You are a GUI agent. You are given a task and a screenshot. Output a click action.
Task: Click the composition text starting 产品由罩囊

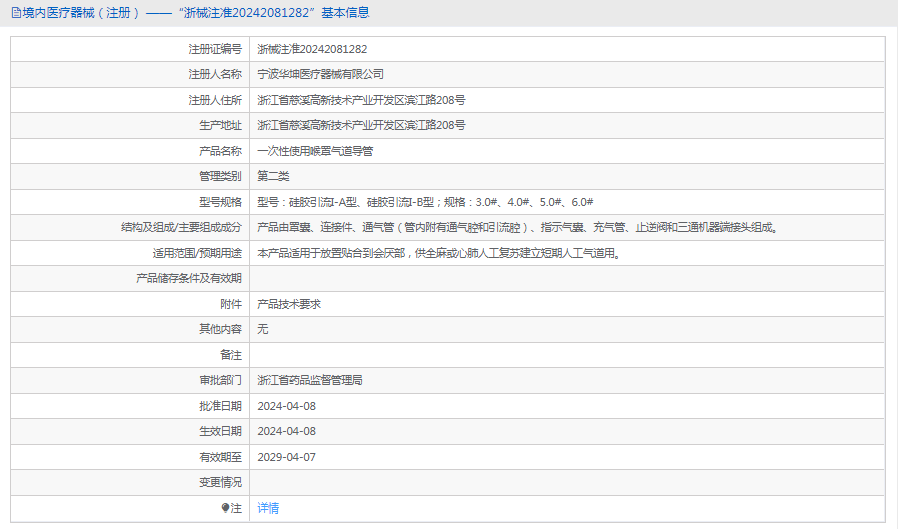click(x=518, y=227)
